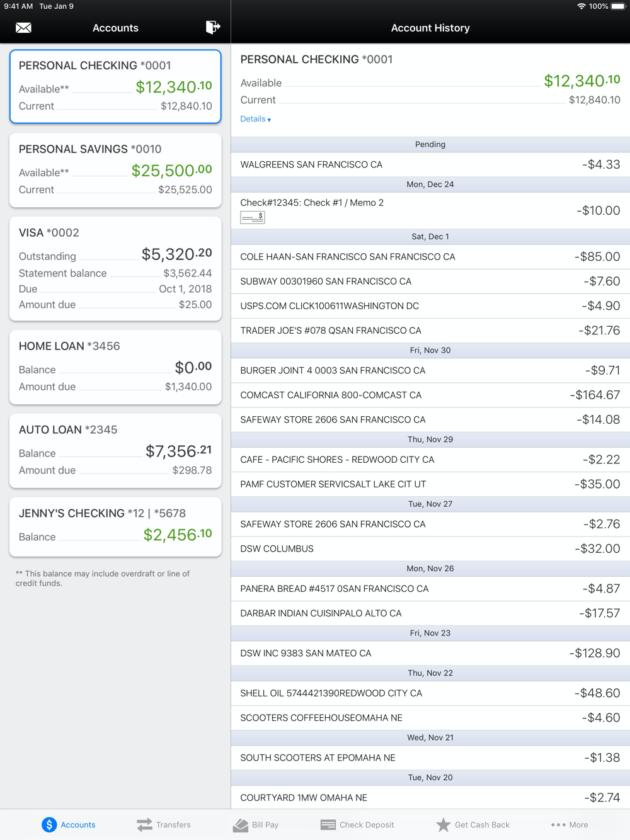Open the pending Walgreens San Francisco transaction

tap(430, 164)
